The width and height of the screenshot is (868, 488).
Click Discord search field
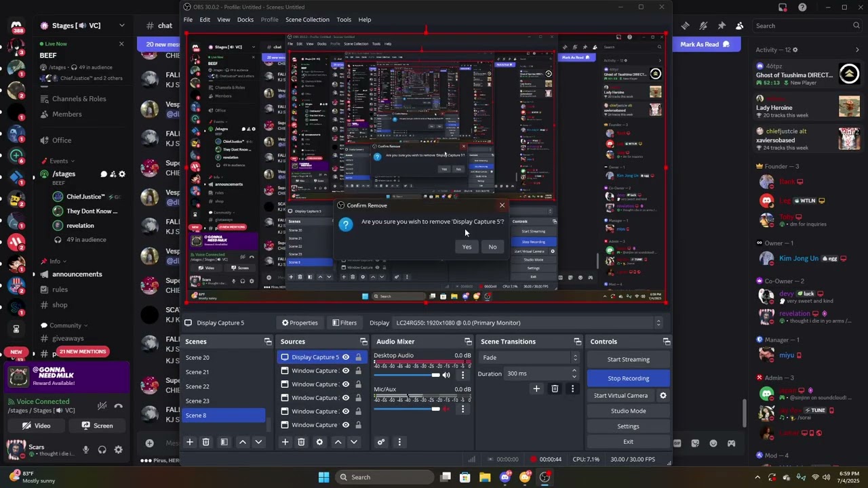(x=808, y=26)
